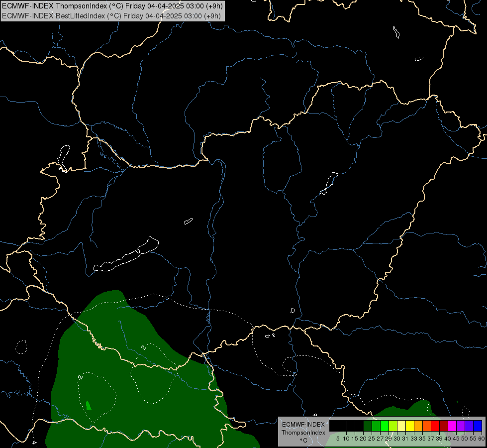
Task: Select the blue 55–60 legend swatch
Action: [478, 426]
